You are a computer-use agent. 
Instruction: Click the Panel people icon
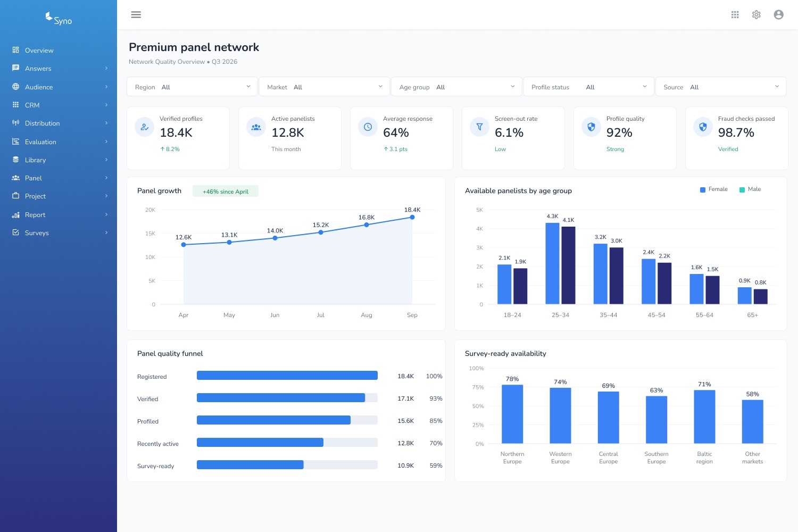16,178
